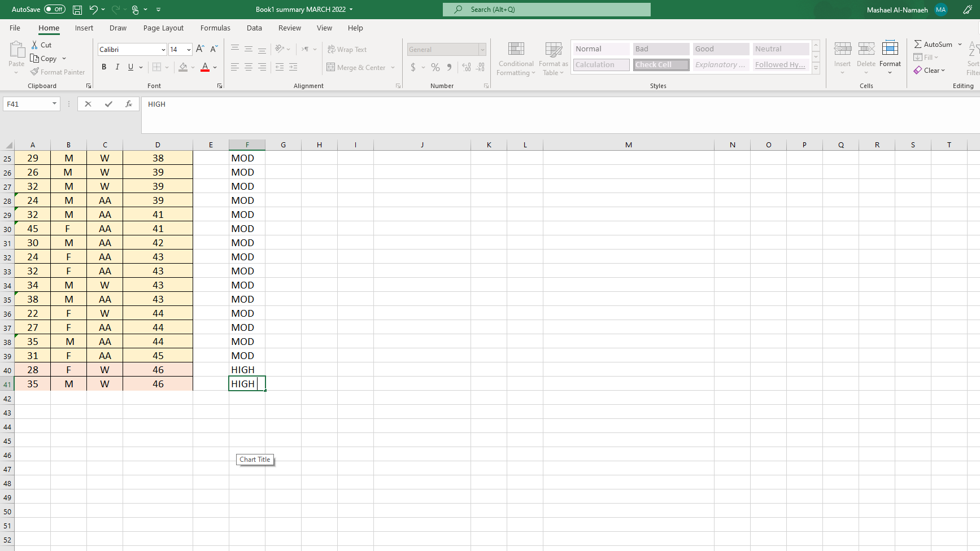
Task: Toggle Italic formatting
Action: pos(117,67)
